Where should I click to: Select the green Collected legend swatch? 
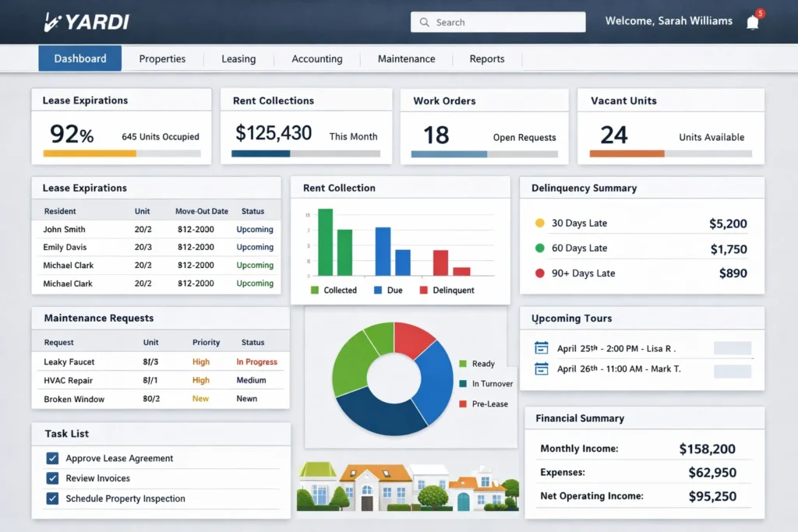(x=315, y=290)
